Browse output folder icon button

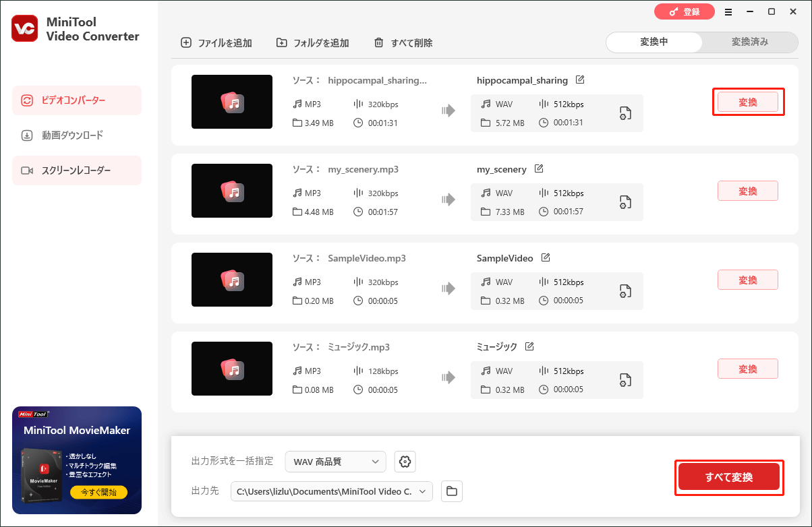pos(452,491)
